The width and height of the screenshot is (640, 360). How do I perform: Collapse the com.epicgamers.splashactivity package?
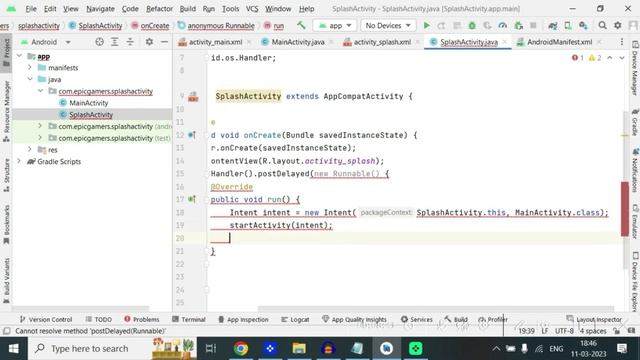tap(40, 91)
